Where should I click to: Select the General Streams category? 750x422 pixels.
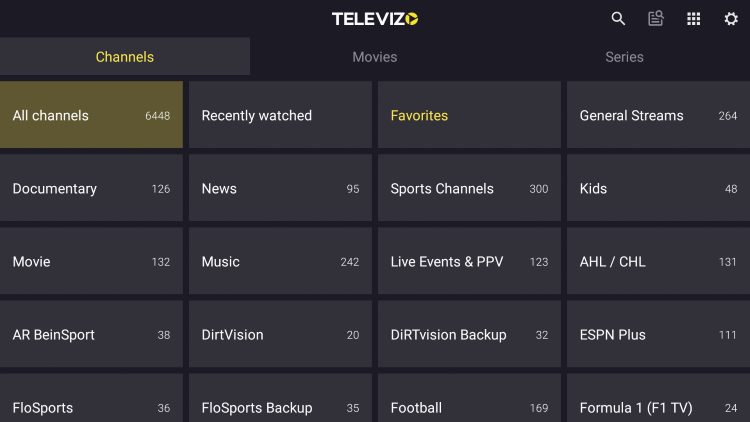658,115
